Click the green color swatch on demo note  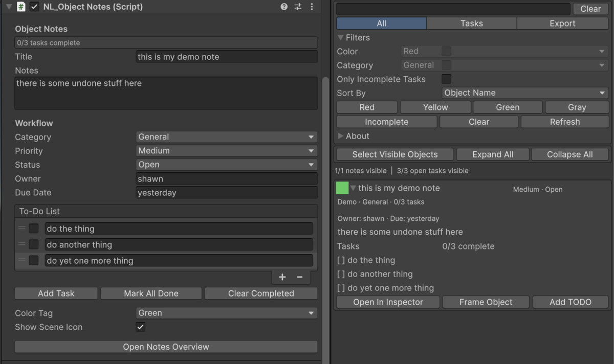coord(342,188)
